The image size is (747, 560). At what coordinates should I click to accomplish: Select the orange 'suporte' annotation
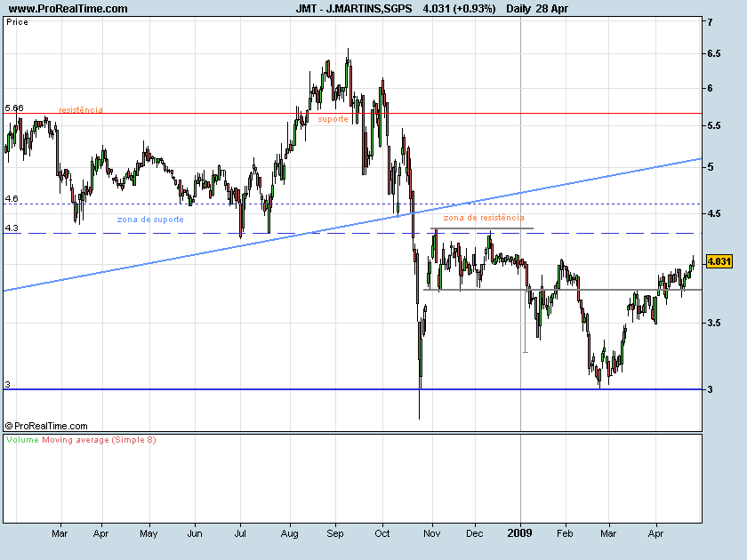tap(333, 119)
